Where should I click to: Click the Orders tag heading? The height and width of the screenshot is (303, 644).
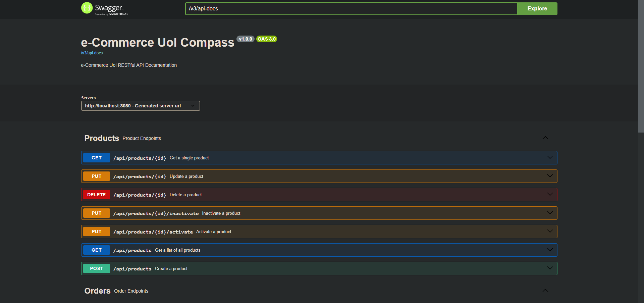click(97, 291)
